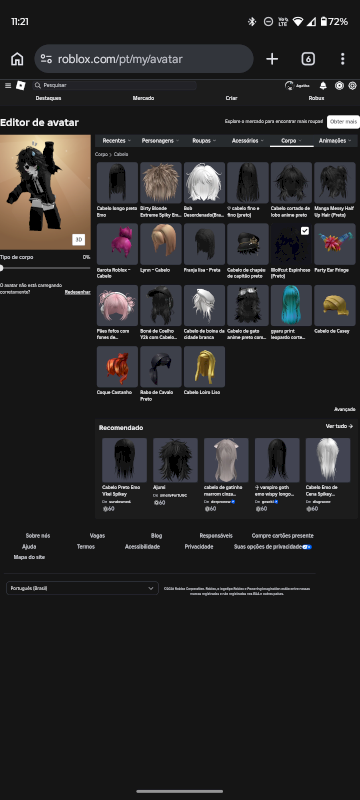
Task: Expand the Roupas tab dropdown
Action: tap(204, 140)
